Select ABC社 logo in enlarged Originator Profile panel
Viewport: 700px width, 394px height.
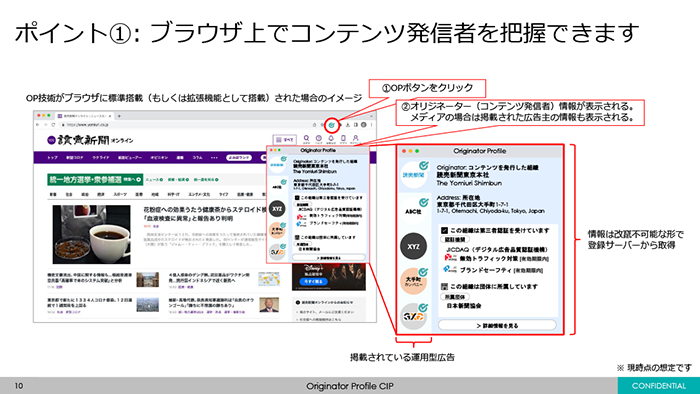pyautogui.click(x=414, y=211)
